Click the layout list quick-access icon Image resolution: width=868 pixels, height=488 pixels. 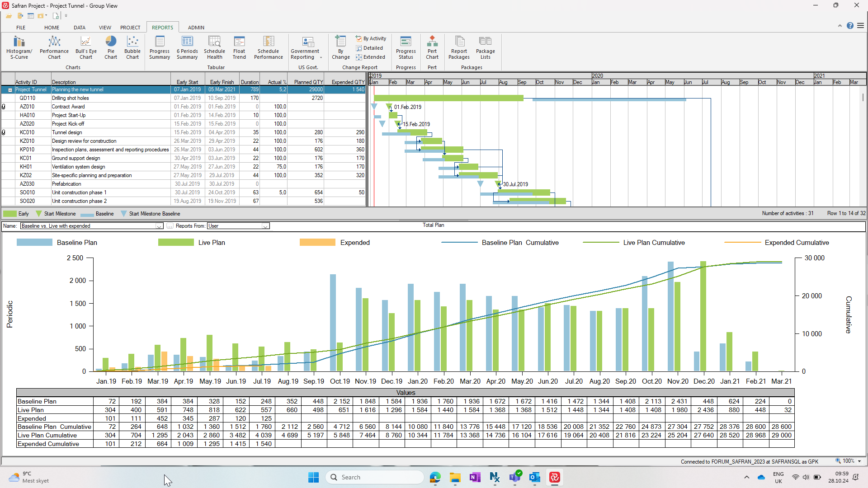[x=31, y=16]
